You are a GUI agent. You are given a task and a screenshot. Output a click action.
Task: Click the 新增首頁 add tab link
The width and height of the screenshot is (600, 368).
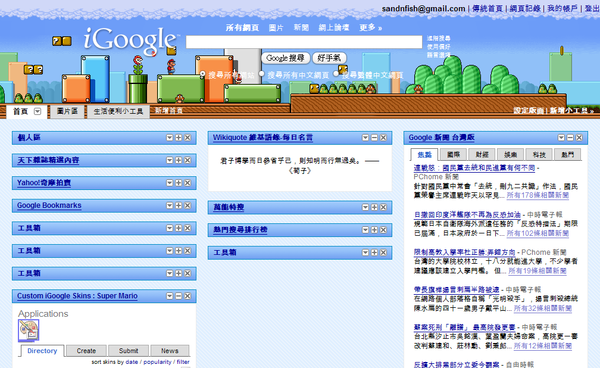click(169, 111)
